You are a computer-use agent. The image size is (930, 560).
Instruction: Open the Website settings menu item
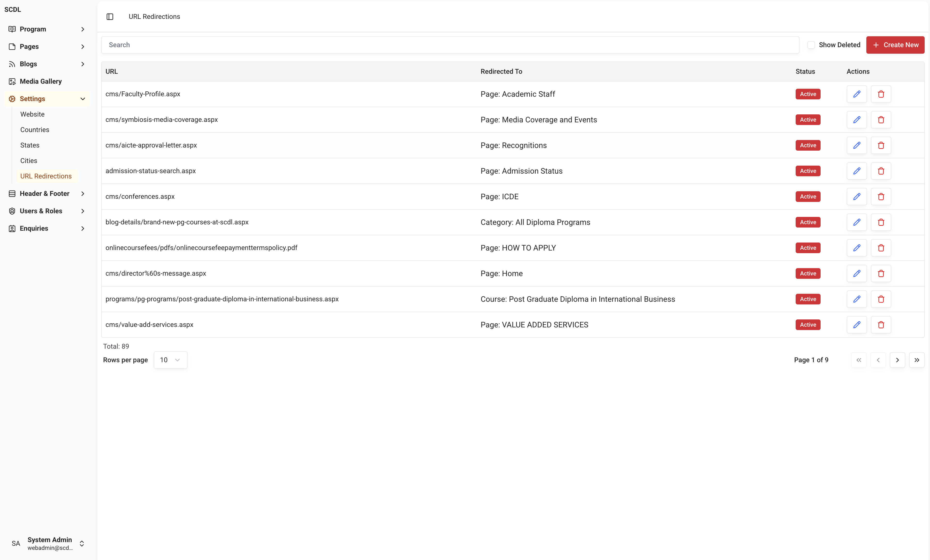click(32, 114)
